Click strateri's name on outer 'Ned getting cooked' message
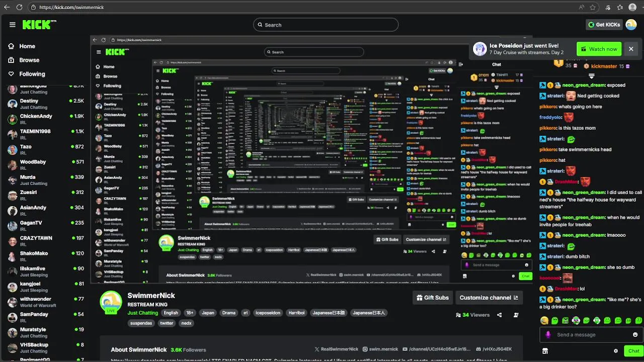 [x=555, y=96]
